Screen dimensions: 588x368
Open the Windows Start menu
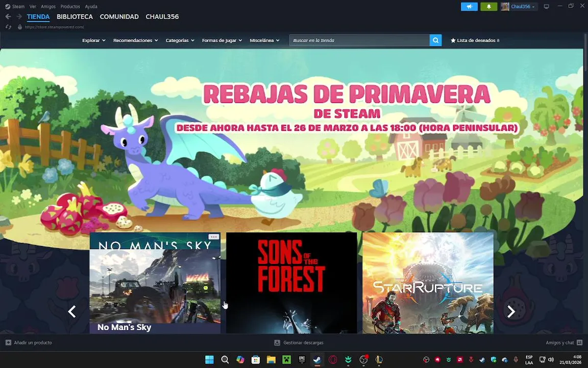pyautogui.click(x=209, y=360)
